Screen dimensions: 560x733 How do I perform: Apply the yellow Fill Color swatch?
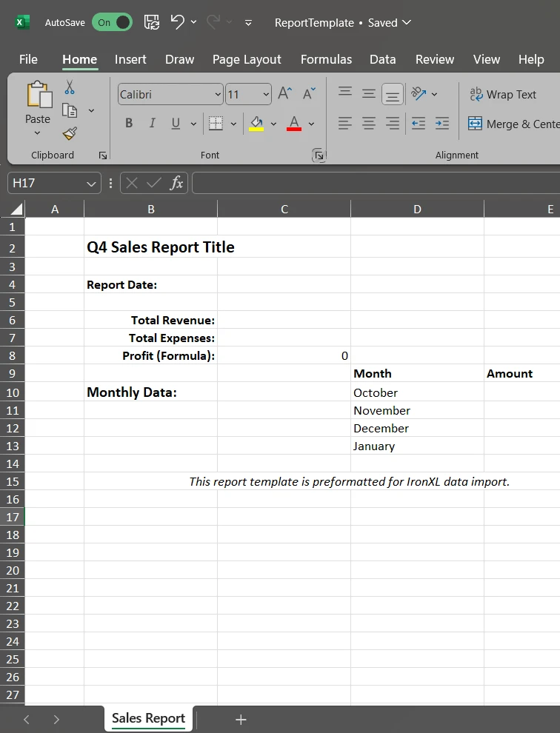[x=256, y=124]
